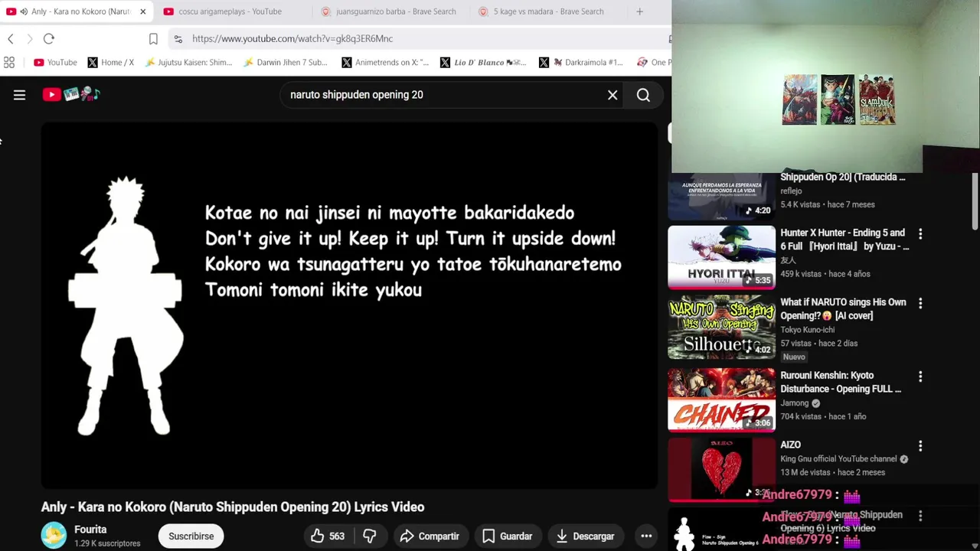Image resolution: width=980 pixels, height=551 pixels.
Task: Open Fourita channel avatar
Action: click(x=54, y=536)
